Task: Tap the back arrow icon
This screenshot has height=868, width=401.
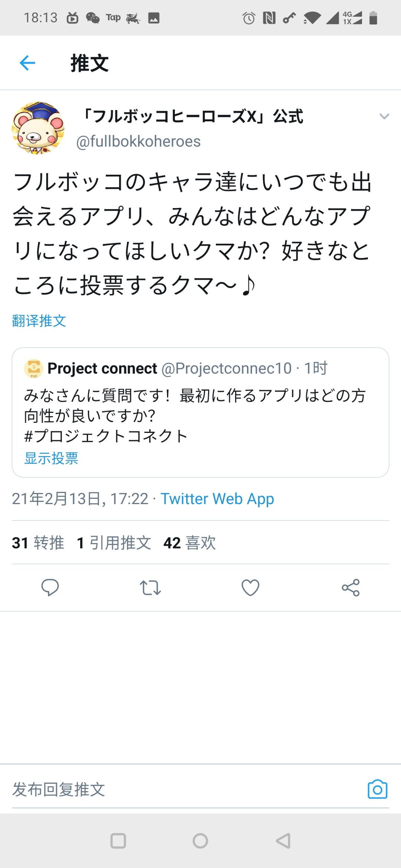Action: click(x=27, y=63)
